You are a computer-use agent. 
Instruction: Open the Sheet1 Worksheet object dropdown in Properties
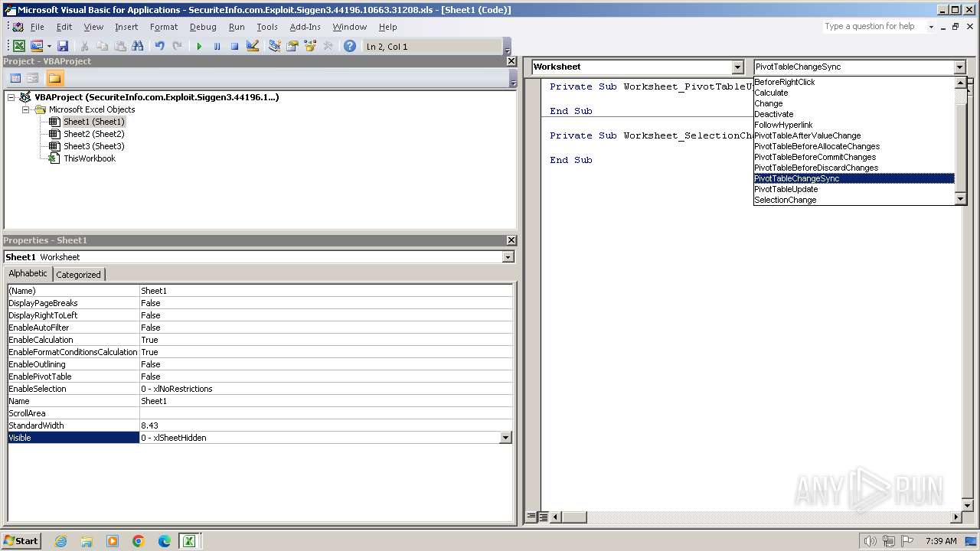508,257
